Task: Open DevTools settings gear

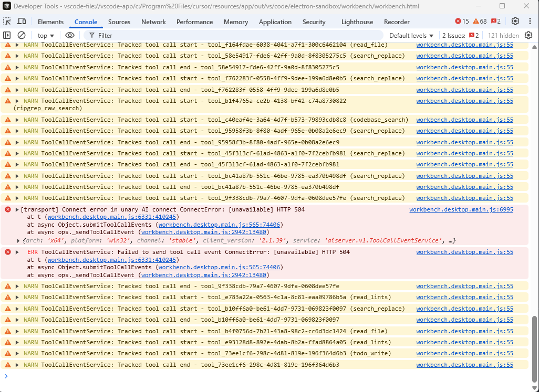Action: [516, 22]
